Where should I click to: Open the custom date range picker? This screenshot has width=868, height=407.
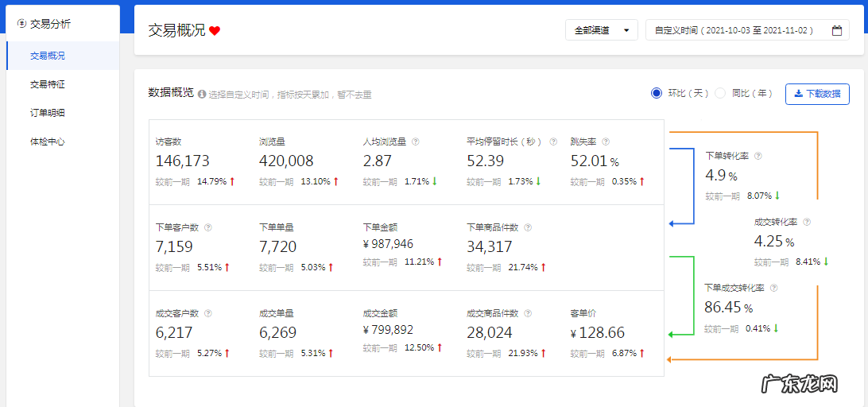739,30
